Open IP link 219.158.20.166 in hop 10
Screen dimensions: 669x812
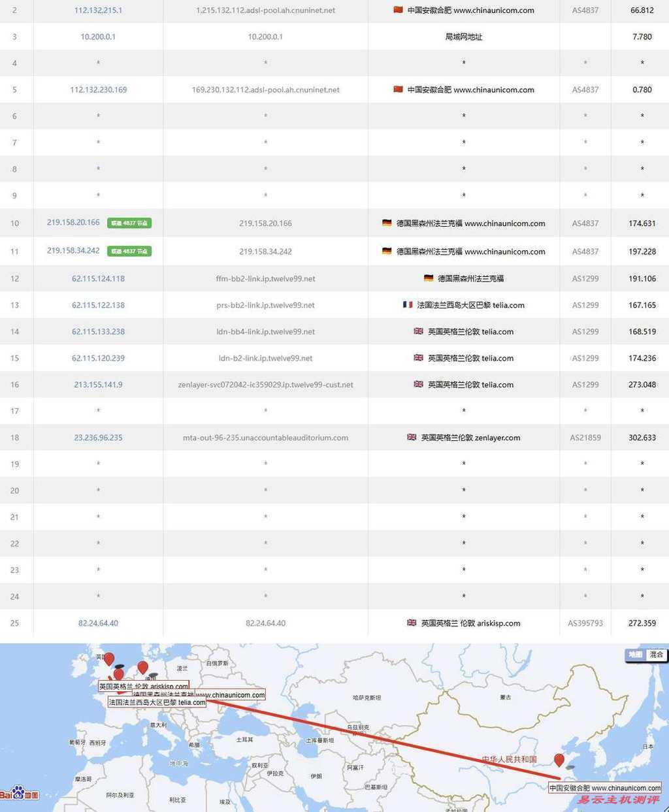point(73,223)
